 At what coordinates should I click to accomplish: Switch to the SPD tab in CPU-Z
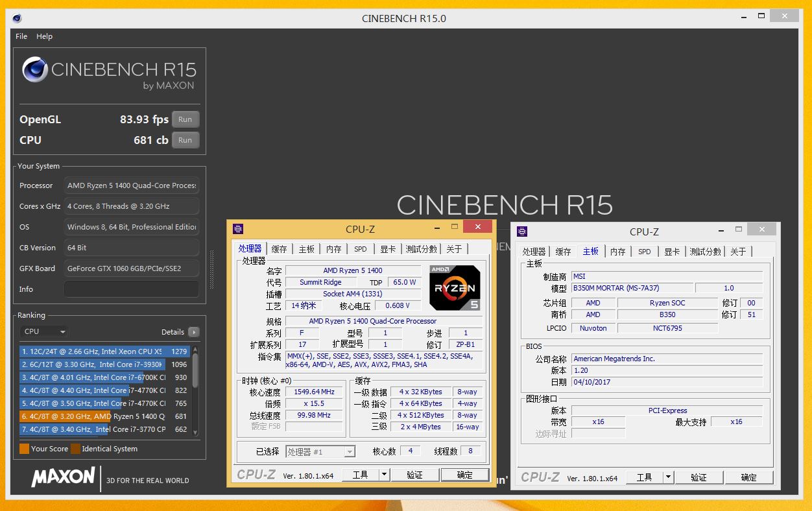point(361,248)
